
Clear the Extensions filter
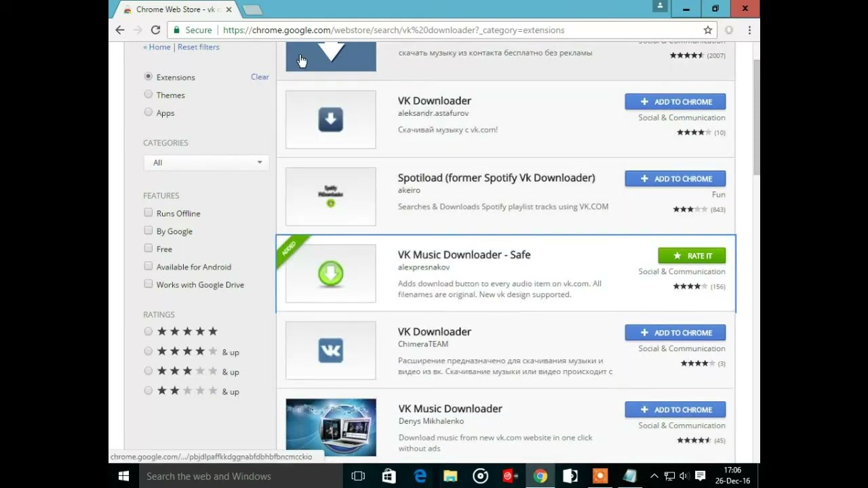tap(260, 77)
